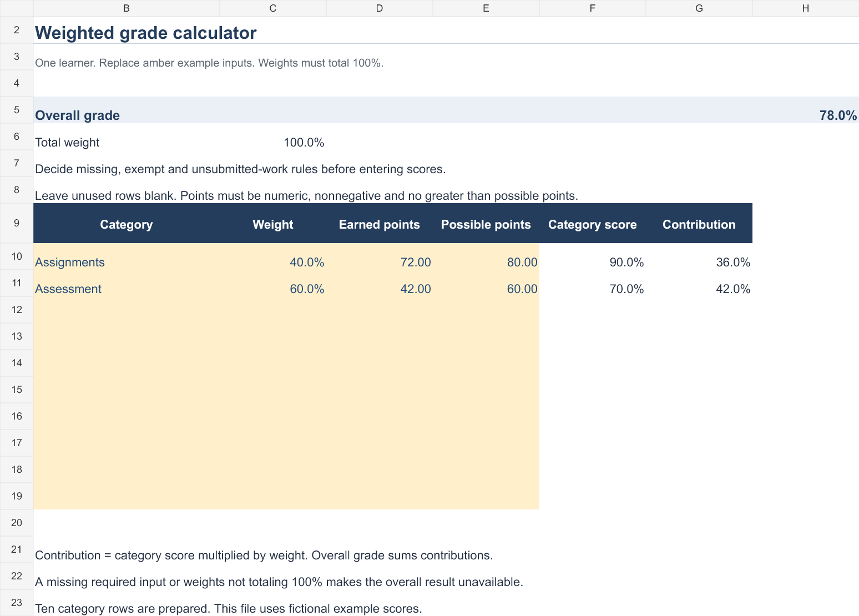Image resolution: width=859 pixels, height=616 pixels.
Task: Click the Category score header cell
Action: 593,223
